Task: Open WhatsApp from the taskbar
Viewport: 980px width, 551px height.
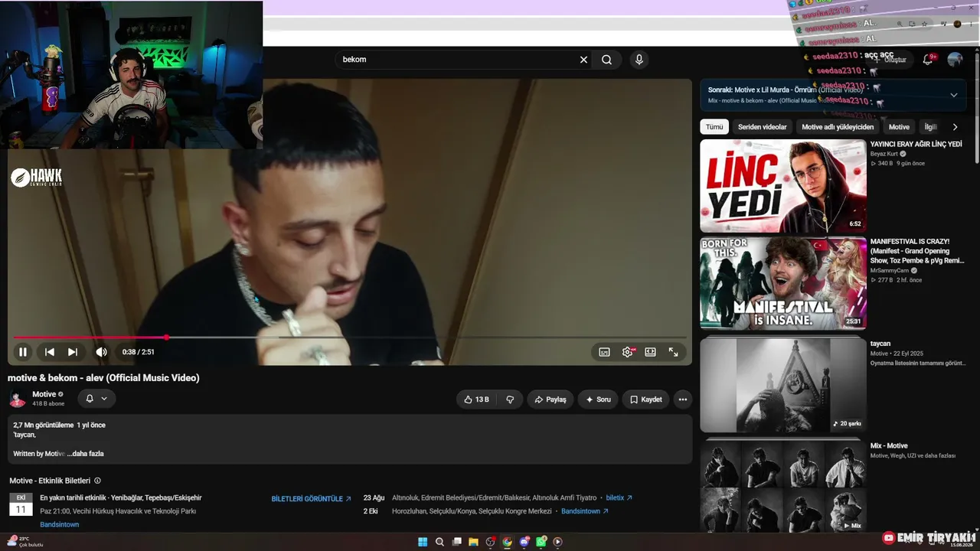Action: click(x=541, y=542)
